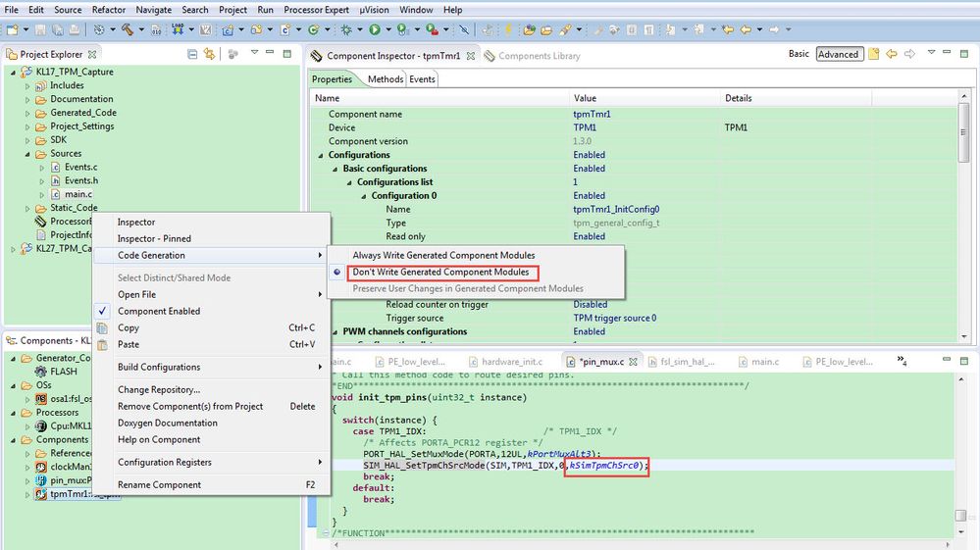This screenshot has width=980, height=550.
Task: Click Collapse All in Project Explorer
Action: [x=192, y=54]
